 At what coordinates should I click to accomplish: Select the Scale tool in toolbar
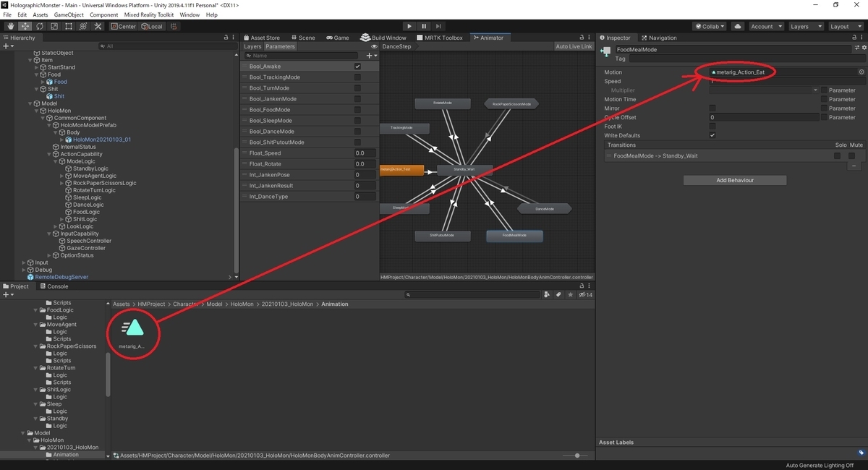(54, 27)
